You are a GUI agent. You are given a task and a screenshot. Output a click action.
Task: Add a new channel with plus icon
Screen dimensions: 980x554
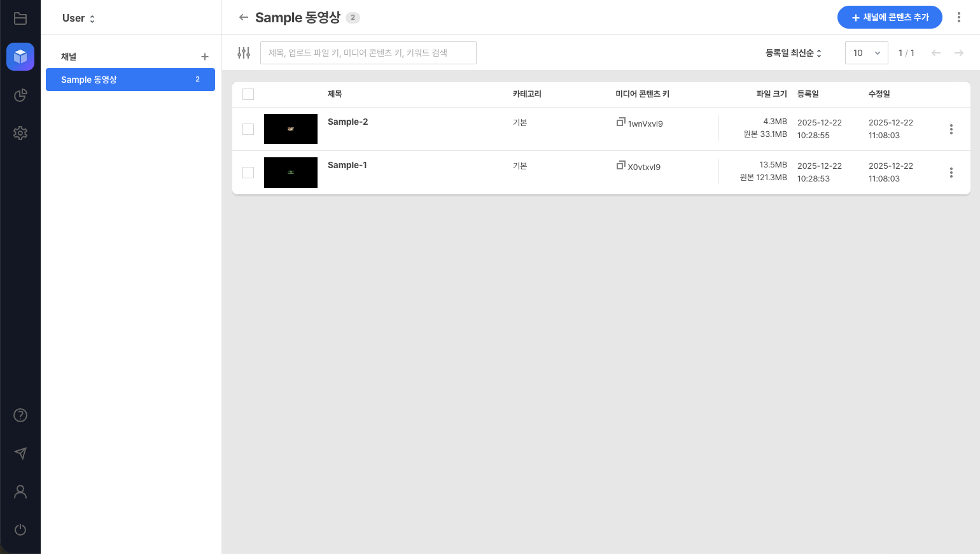coord(205,57)
